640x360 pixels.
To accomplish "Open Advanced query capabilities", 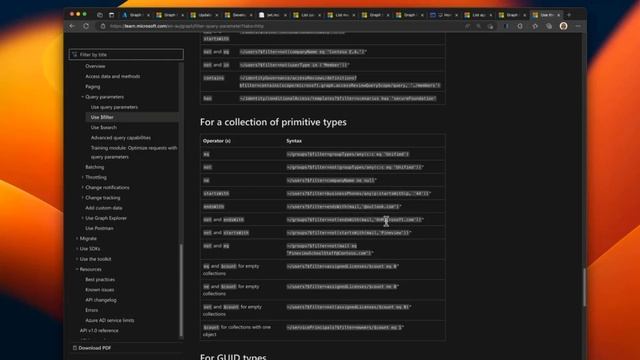I will click(x=121, y=138).
